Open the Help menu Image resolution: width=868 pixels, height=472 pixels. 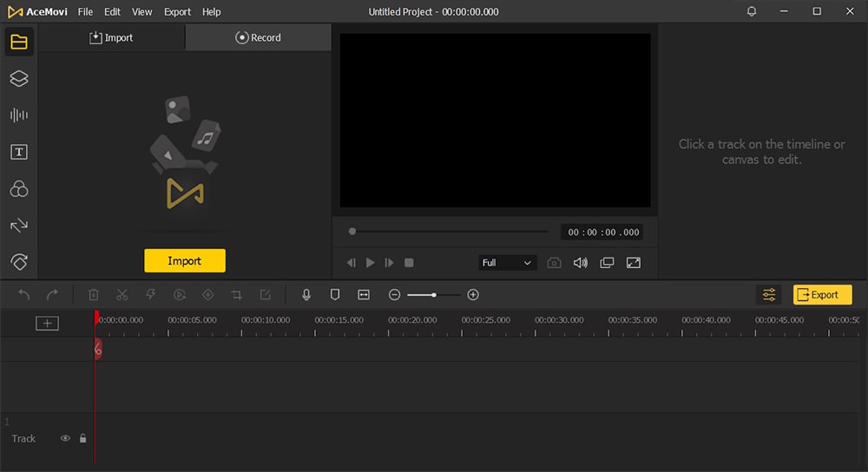tap(212, 11)
